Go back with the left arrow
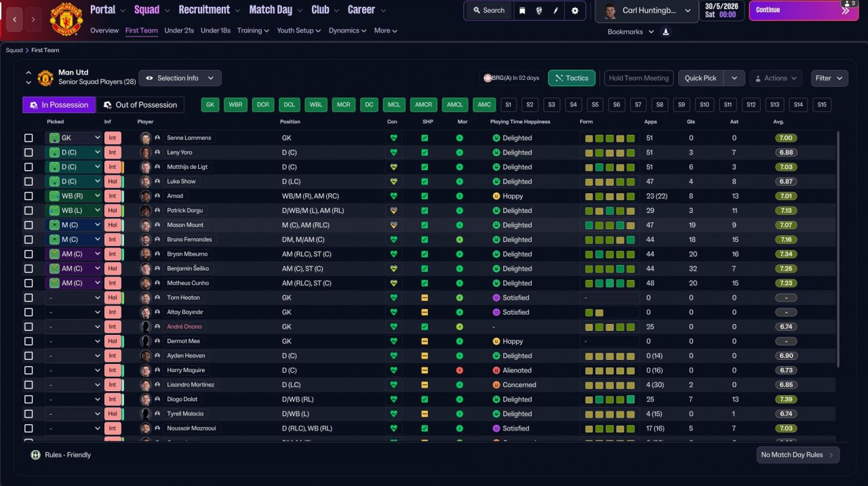Screen dimensions: 868x486 [x=14, y=19]
